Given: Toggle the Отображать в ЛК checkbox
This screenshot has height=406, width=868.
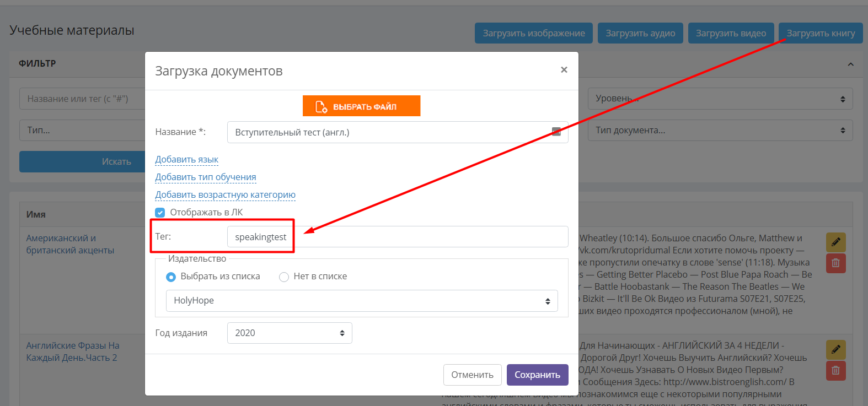Looking at the screenshot, I should pyautogui.click(x=160, y=212).
